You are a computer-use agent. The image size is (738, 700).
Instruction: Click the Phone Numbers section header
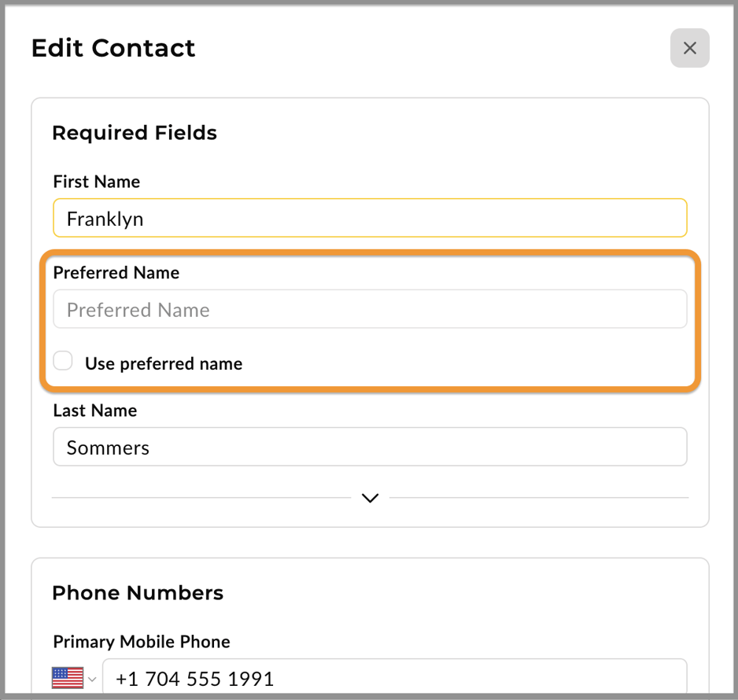click(x=138, y=593)
